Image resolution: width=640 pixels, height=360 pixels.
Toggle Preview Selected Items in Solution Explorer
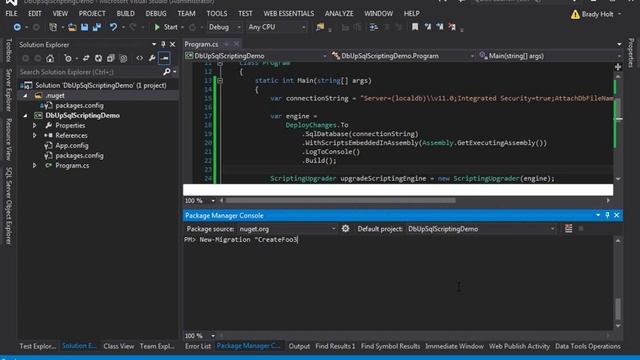click(x=164, y=58)
